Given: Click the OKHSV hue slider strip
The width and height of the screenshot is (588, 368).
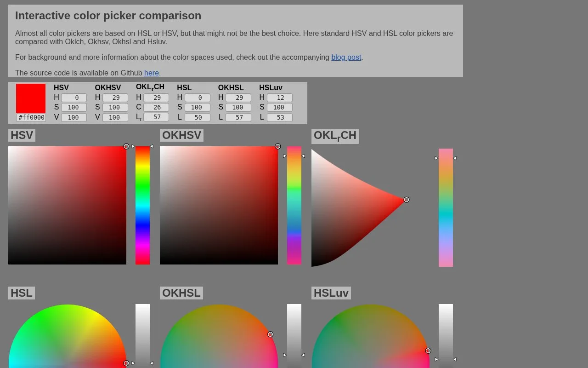Looking at the screenshot, I should [294, 205].
